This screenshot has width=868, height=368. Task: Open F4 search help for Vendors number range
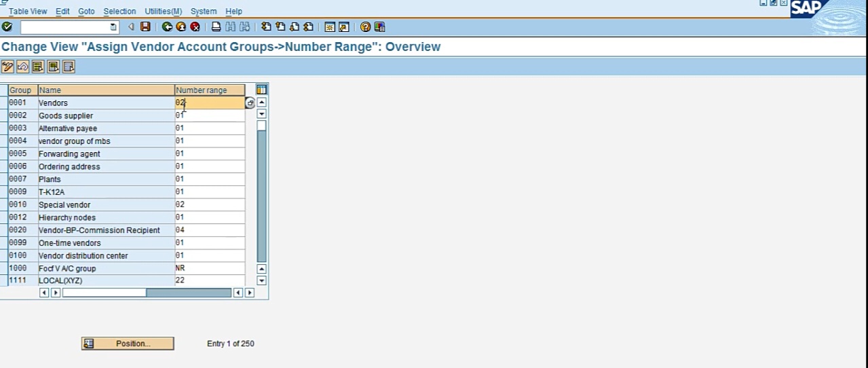coord(250,103)
